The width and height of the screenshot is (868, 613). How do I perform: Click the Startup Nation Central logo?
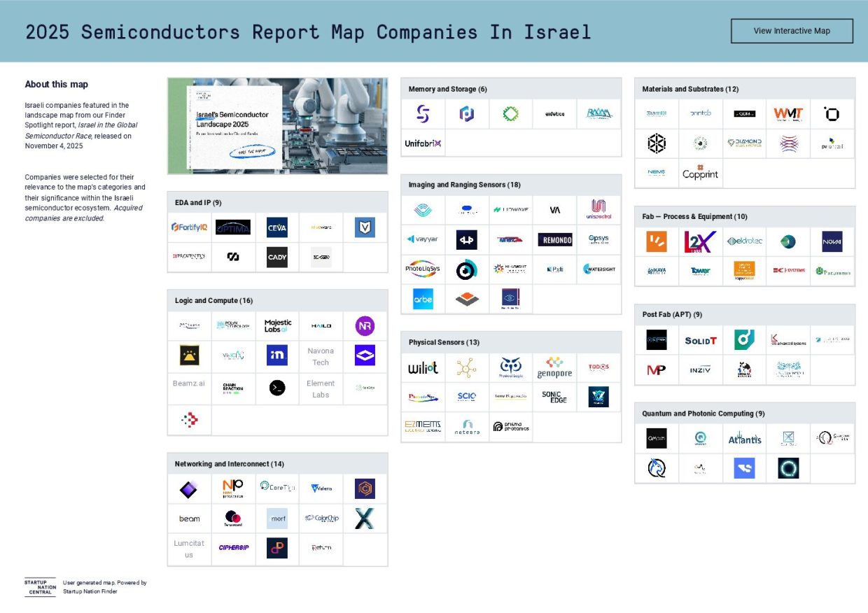[40, 587]
